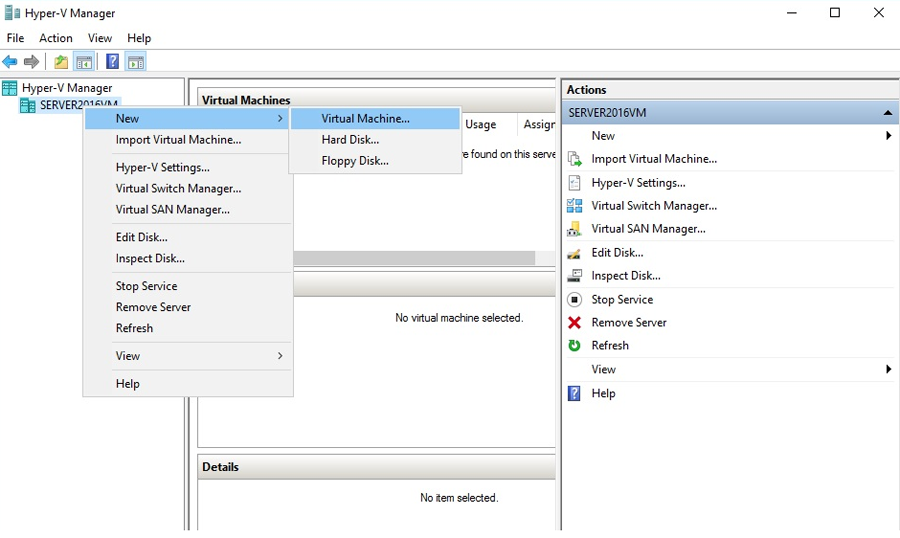Screen dimensions: 900x538
Task: Open the Help menu in menu bar
Action: click(139, 38)
